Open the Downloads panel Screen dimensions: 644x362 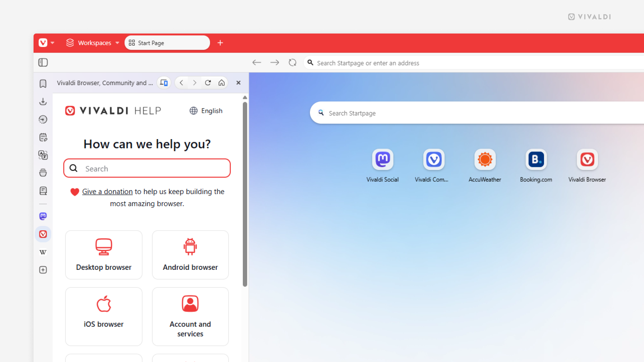click(43, 102)
